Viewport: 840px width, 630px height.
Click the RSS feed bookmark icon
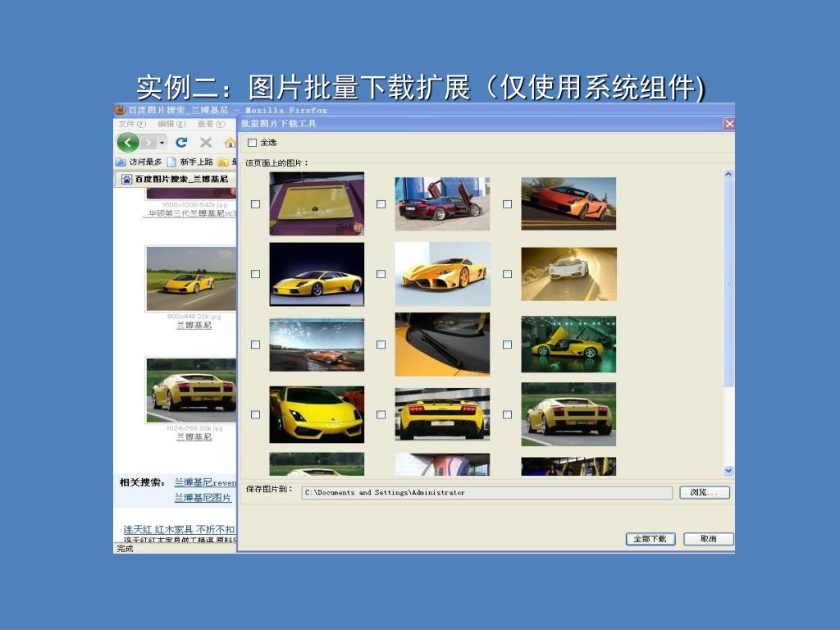[x=223, y=162]
